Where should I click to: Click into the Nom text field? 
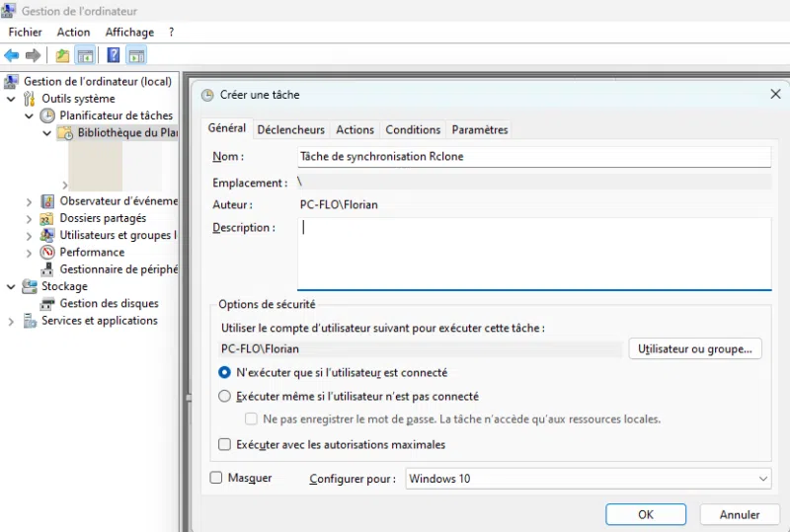pos(534,157)
